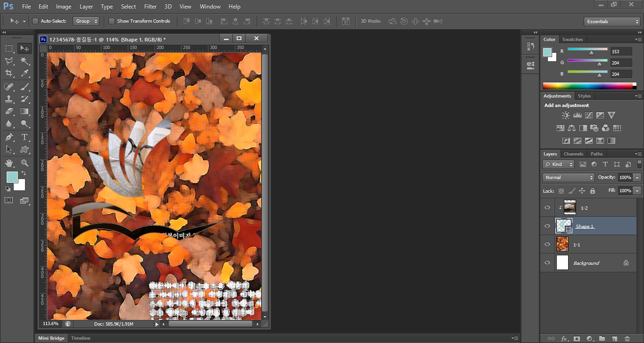Select the Lasso tool
The width and height of the screenshot is (644, 343).
tap(9, 61)
